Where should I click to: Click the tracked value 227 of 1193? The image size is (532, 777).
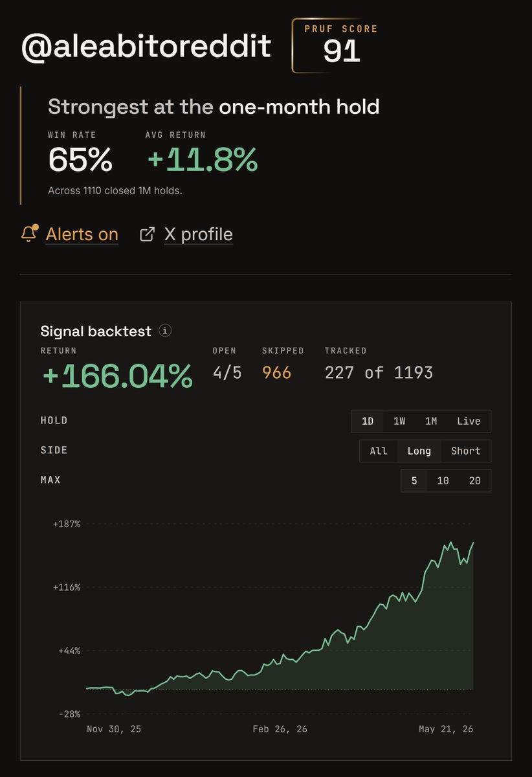click(x=379, y=372)
